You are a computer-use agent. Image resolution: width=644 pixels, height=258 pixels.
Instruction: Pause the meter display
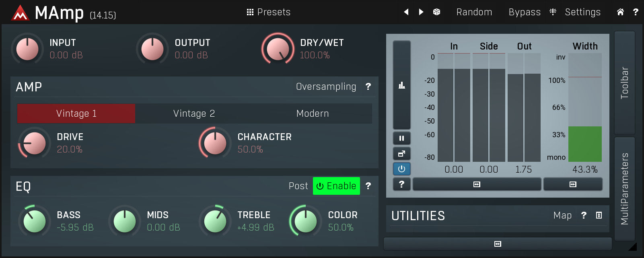tap(401, 138)
